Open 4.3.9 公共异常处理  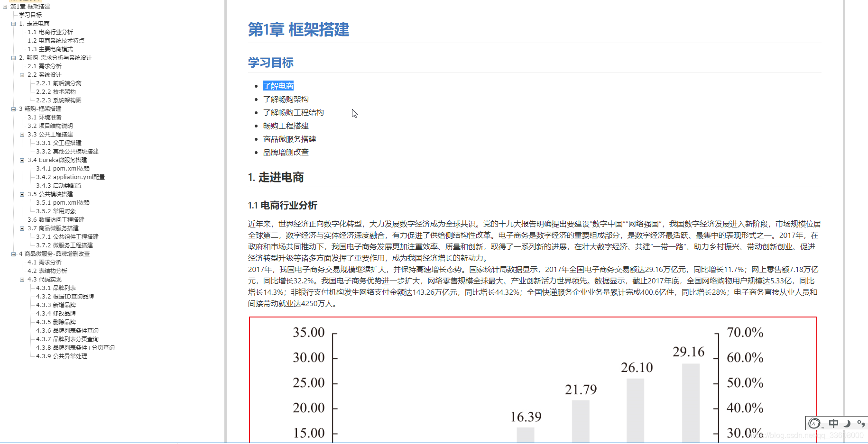click(62, 356)
